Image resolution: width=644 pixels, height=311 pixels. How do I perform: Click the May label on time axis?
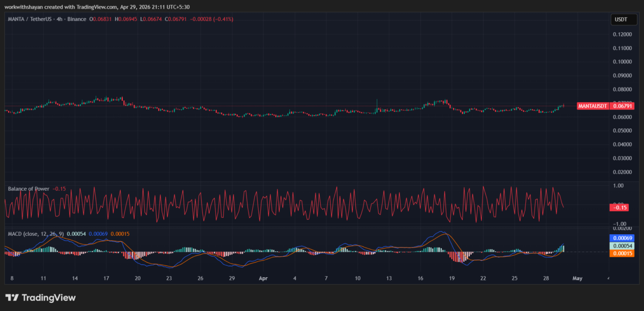[577, 279]
